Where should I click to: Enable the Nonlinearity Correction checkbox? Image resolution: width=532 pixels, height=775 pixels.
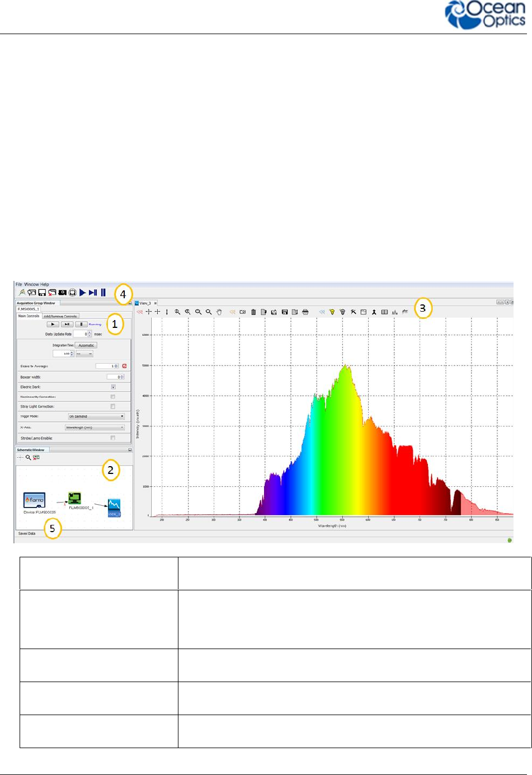tap(113, 397)
